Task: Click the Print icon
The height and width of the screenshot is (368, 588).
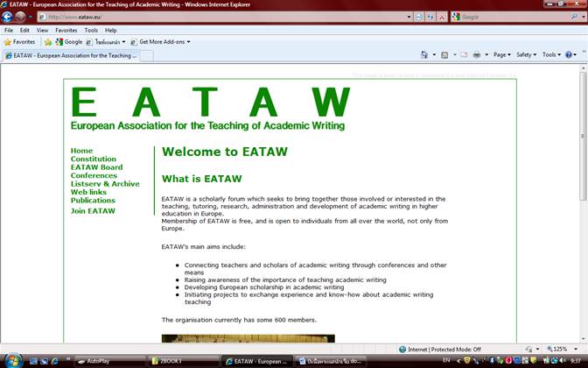Action: point(477,55)
